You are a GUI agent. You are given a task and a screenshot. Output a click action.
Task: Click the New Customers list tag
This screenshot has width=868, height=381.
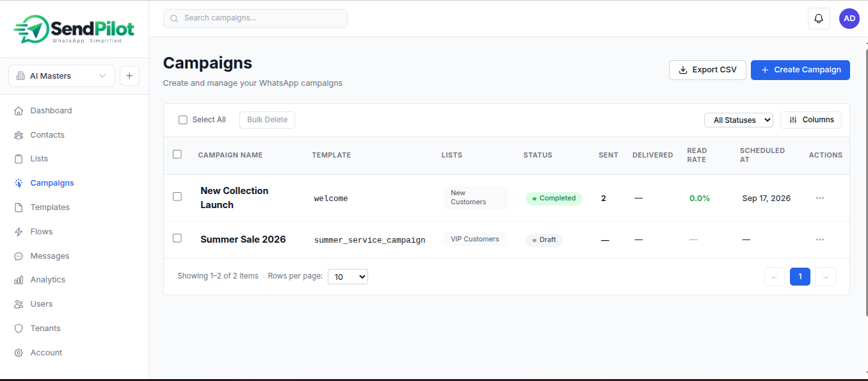coord(475,198)
